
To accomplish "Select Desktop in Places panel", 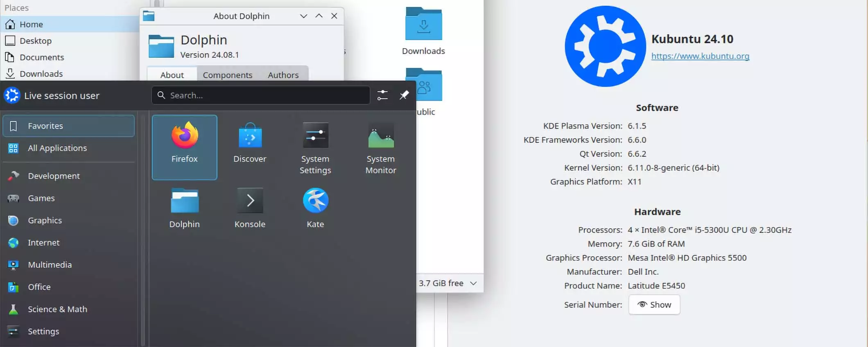I will tap(70, 41).
